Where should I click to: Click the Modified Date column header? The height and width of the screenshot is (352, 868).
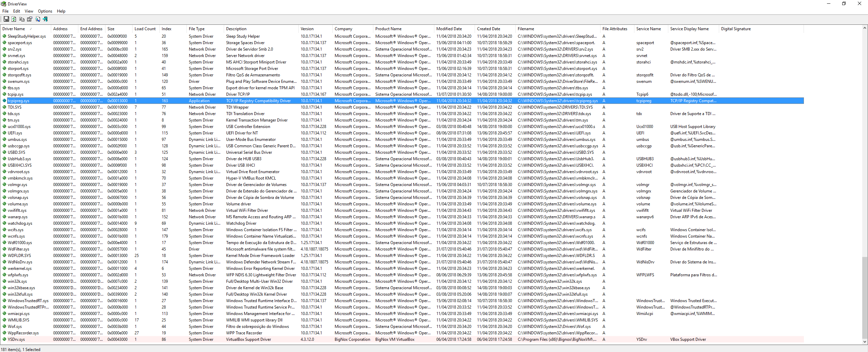pyautogui.click(x=449, y=29)
